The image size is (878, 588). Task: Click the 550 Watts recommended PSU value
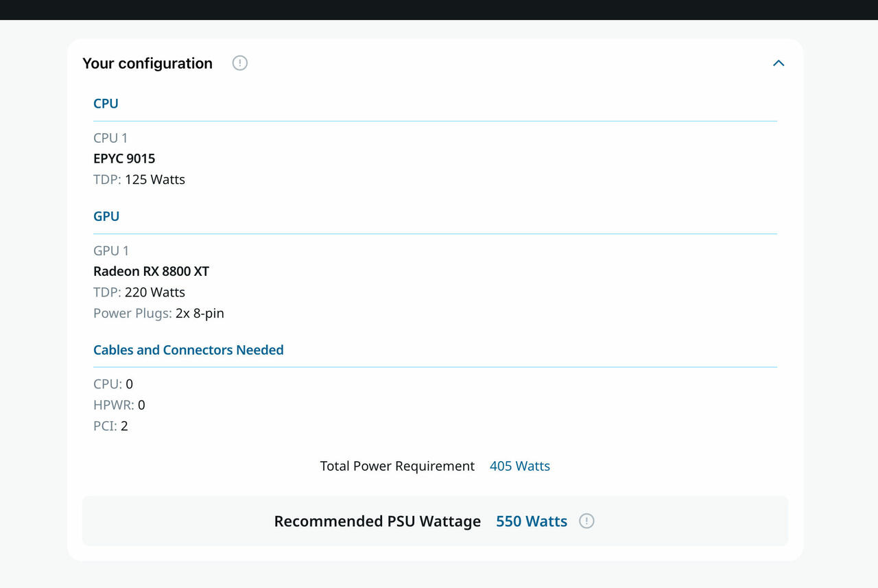tap(532, 521)
